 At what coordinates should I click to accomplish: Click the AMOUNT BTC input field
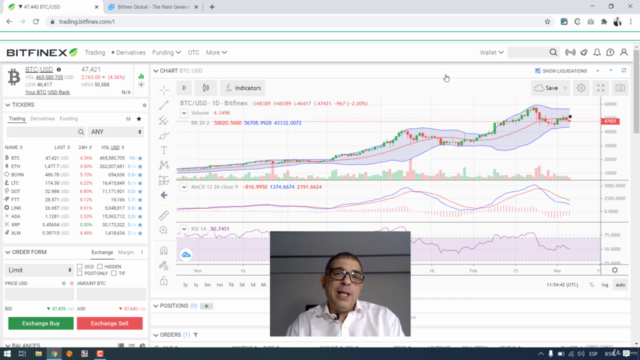[x=111, y=294]
